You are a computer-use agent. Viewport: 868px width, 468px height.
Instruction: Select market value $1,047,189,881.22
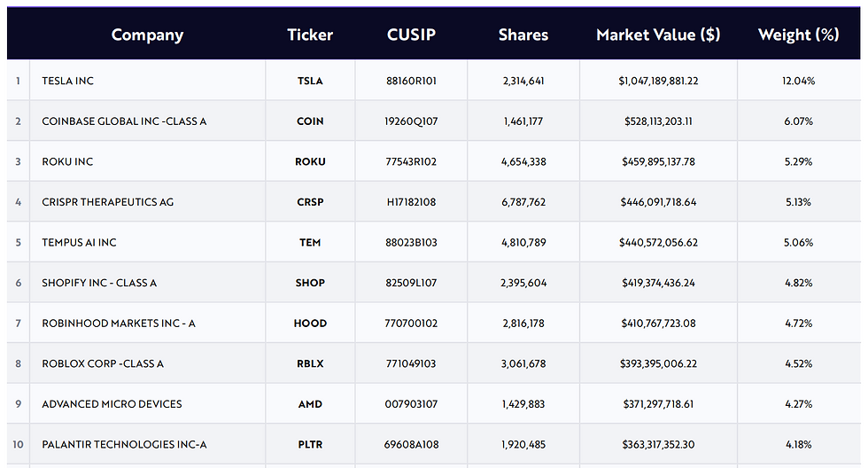click(x=659, y=81)
